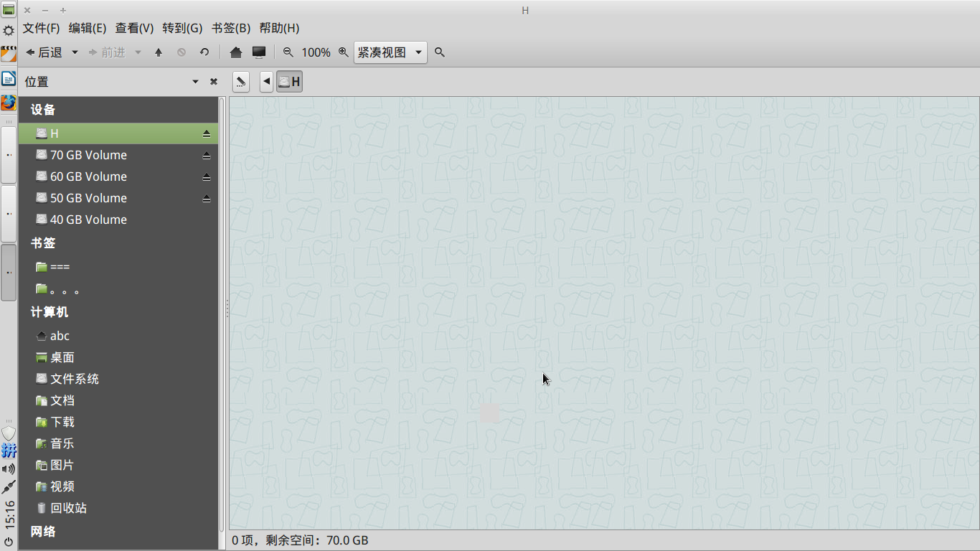Open the 前进 history dropdown arrow
The height and width of the screenshot is (551, 980).
pos(138,52)
